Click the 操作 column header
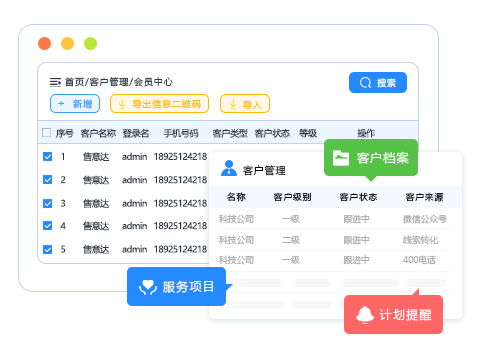 click(x=366, y=133)
